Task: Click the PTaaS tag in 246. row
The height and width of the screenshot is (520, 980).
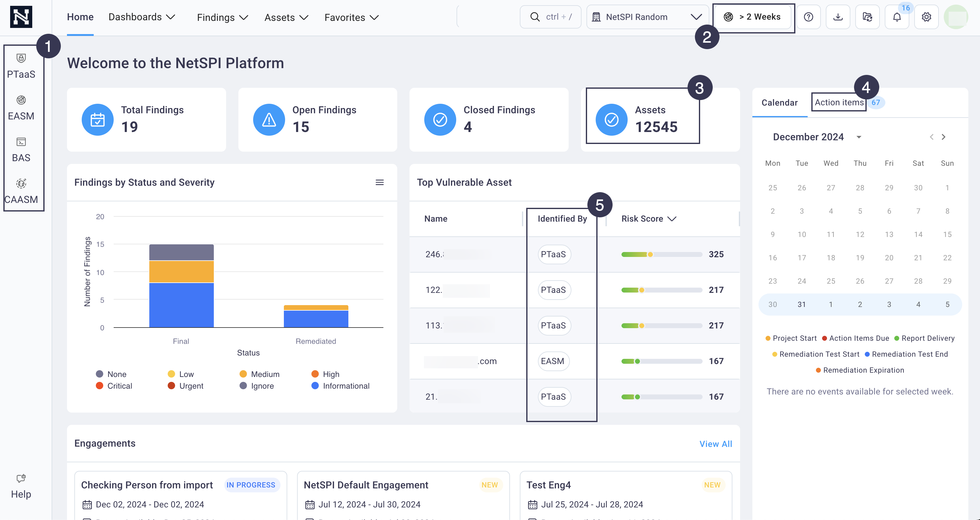Action: click(554, 254)
